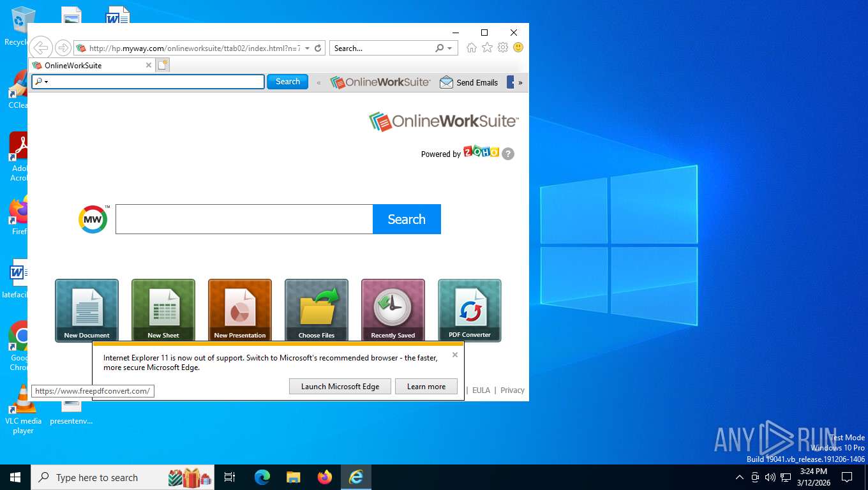Viewport: 868px width, 490px height.
Task: Select the Adobe Acrobat desktop shortcut
Action: 19,157
